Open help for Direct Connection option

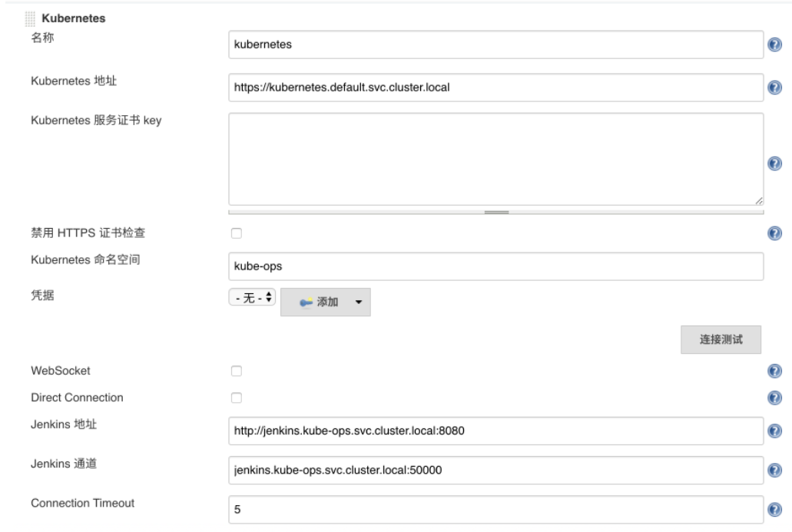point(774,398)
